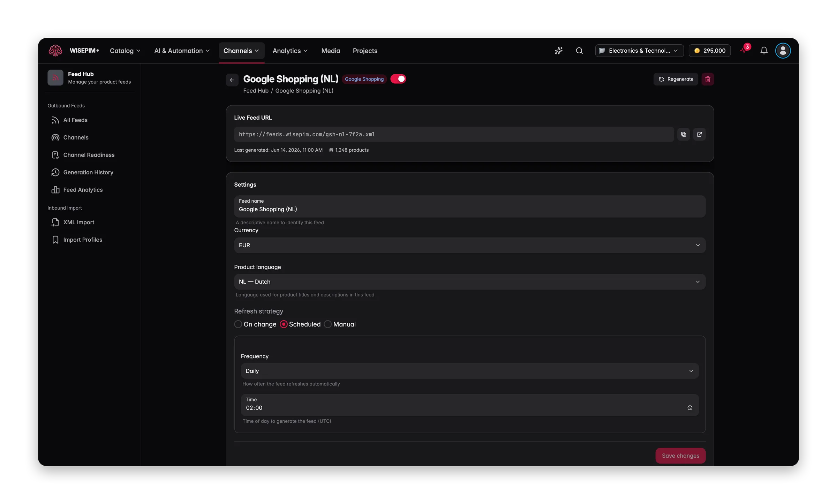Go to the Media tab

(x=331, y=51)
